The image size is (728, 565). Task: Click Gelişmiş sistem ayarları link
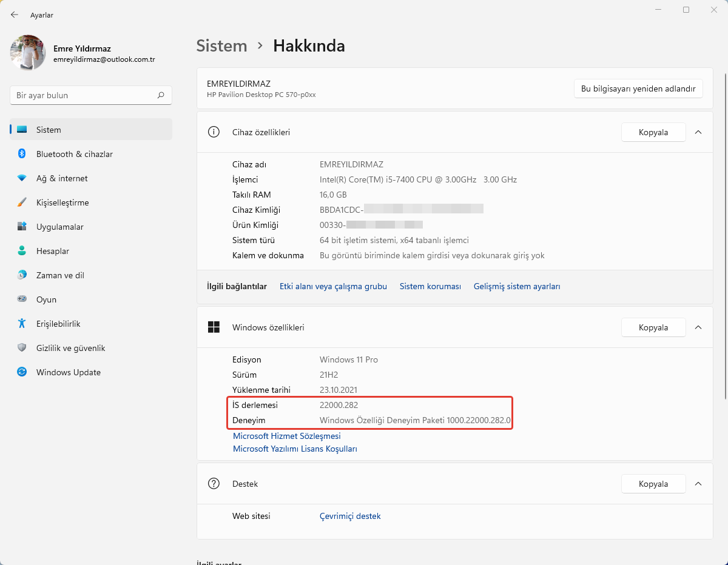point(517,286)
